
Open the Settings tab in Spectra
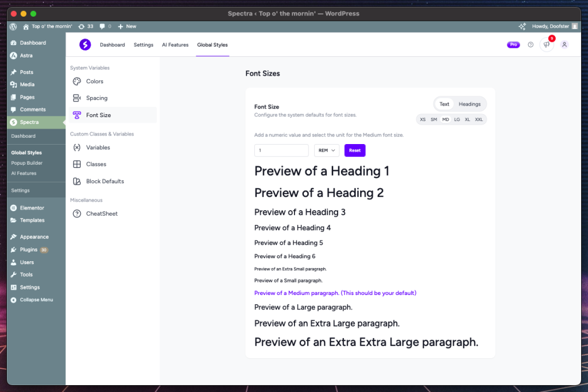click(144, 45)
